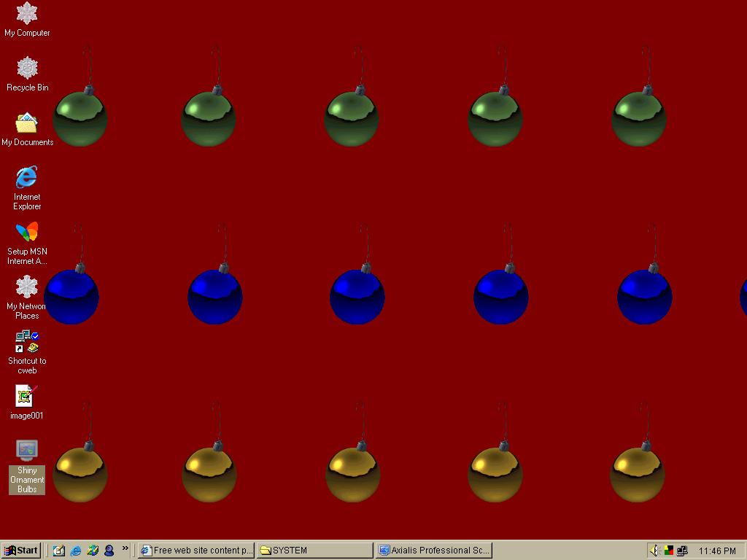
Task: Launch Internet Explorer from Quick Launch
Action: (76, 551)
